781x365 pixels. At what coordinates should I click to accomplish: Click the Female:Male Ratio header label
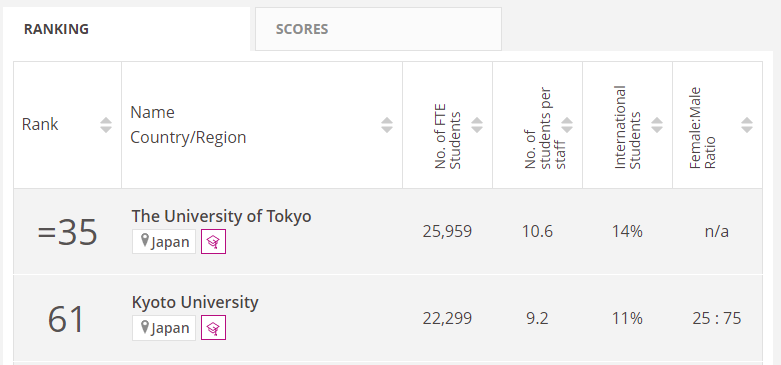702,128
